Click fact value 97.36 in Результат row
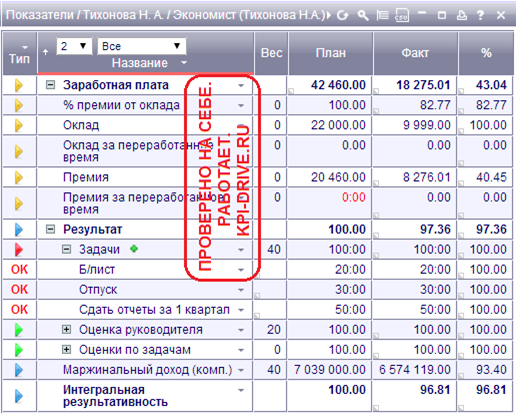516x415 pixels. [x=435, y=229]
